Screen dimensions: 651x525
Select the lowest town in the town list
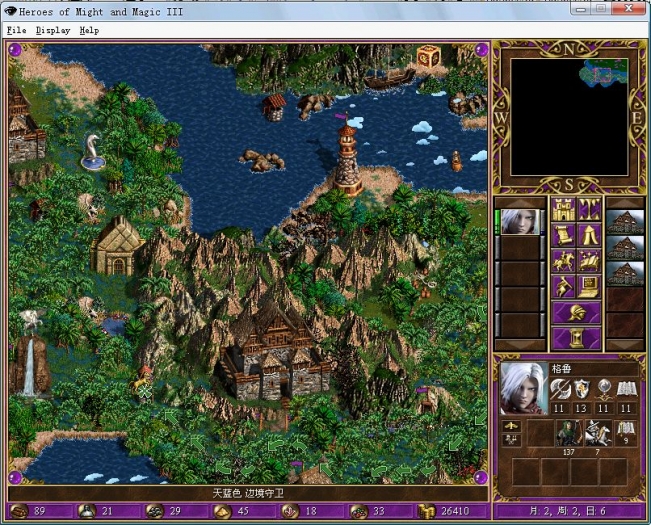[625, 274]
